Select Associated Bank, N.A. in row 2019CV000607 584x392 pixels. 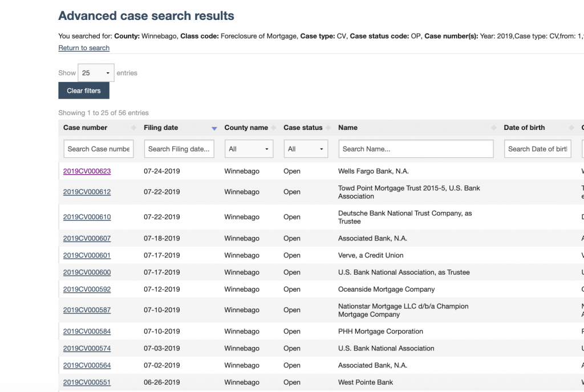372,238
